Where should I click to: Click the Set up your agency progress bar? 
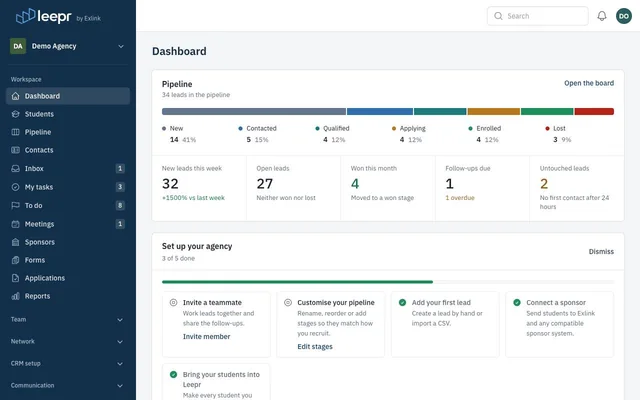click(x=388, y=282)
